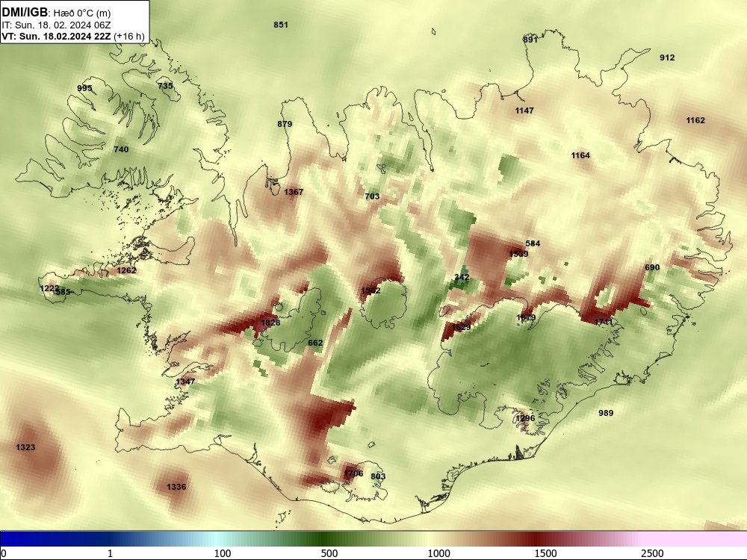Click the 1164 height value
The height and width of the screenshot is (560, 747).
(580, 156)
